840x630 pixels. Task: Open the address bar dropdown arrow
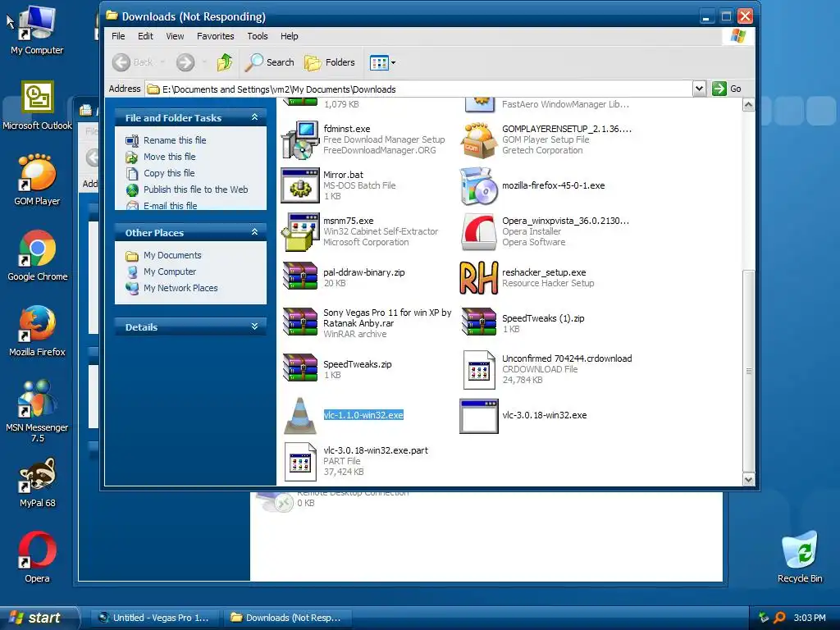pyautogui.click(x=699, y=89)
